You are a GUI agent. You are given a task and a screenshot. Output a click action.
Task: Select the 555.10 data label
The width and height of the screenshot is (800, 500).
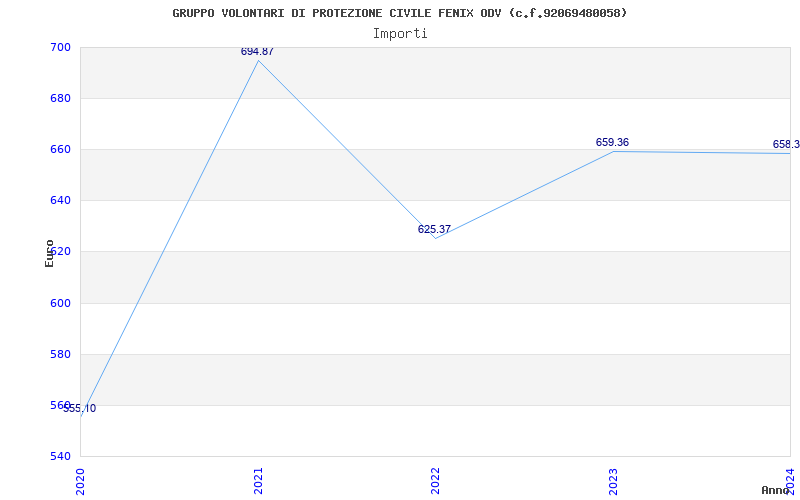(80, 409)
